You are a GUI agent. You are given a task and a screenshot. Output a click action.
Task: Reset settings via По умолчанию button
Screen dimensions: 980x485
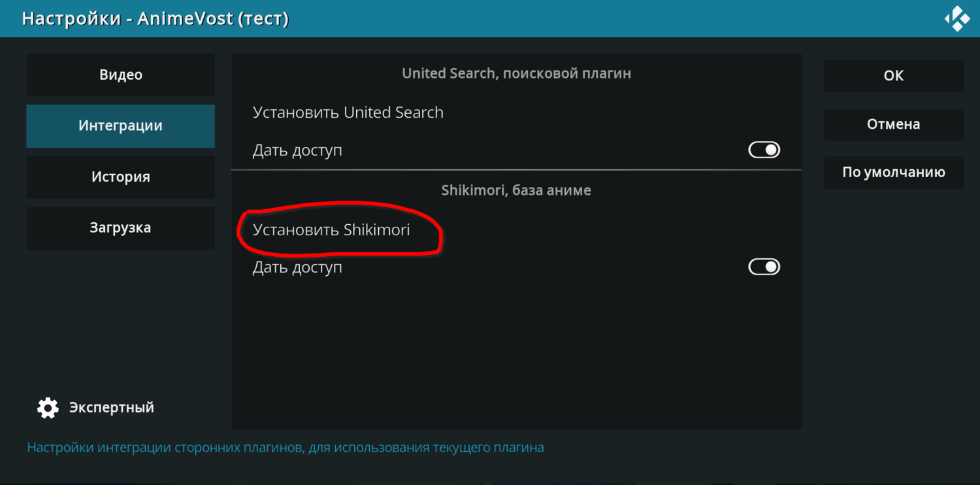click(x=894, y=173)
